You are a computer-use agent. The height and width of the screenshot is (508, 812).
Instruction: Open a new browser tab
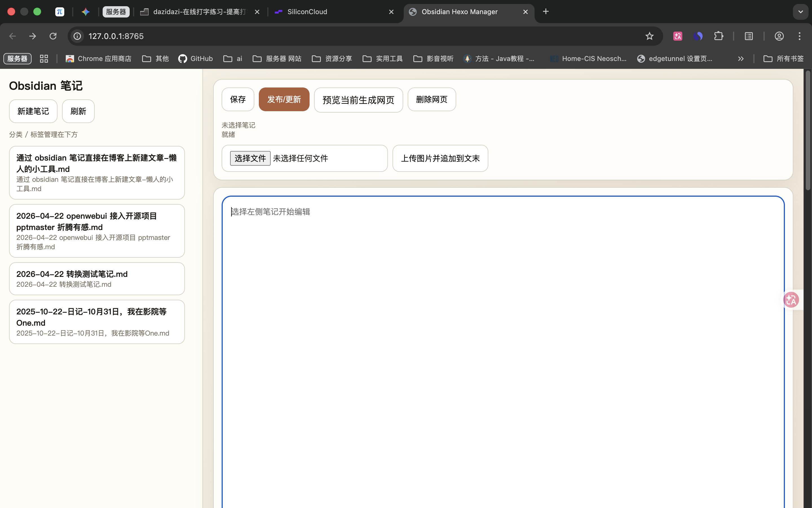[x=546, y=11]
